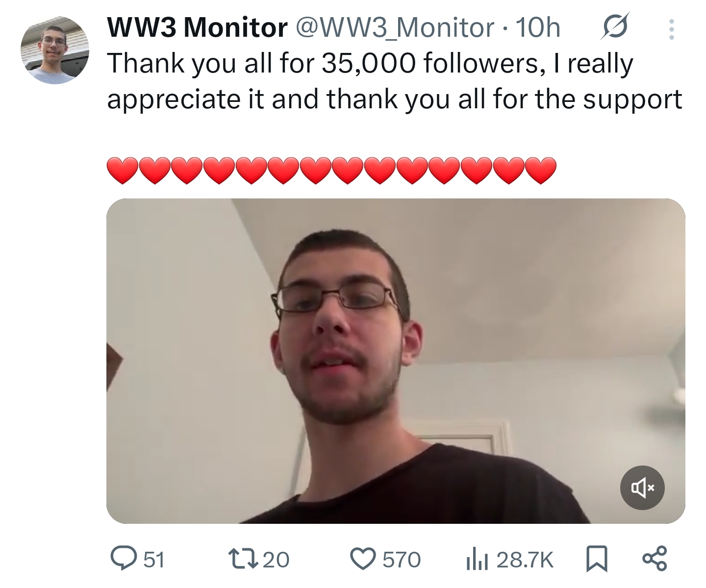The image size is (706, 588).
Task: Click the reply count 51
Action: [154, 560]
